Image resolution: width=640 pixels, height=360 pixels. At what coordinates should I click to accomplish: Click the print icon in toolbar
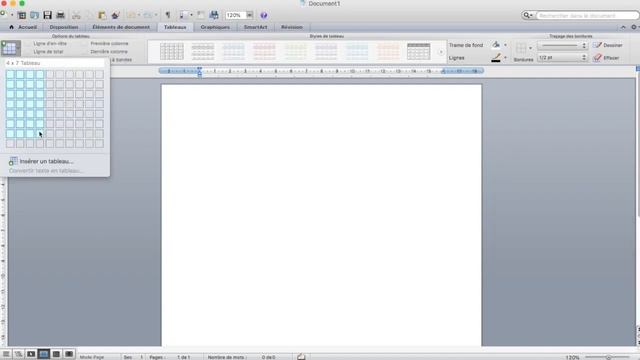pyautogui.click(x=60, y=16)
